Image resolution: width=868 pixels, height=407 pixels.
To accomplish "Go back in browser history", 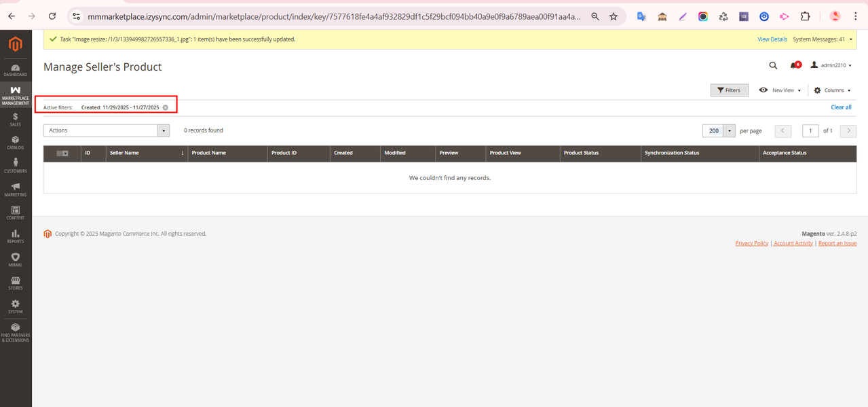I will (x=12, y=16).
